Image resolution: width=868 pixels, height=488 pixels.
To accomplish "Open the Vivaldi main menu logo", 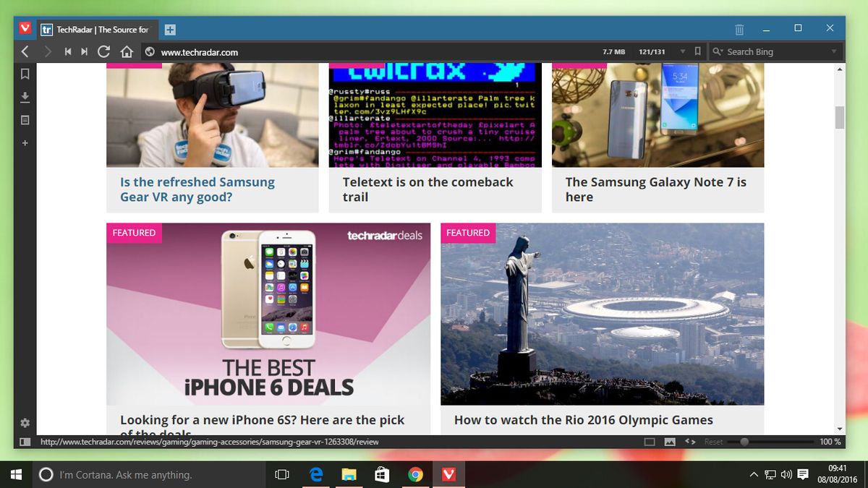I will click(25, 29).
